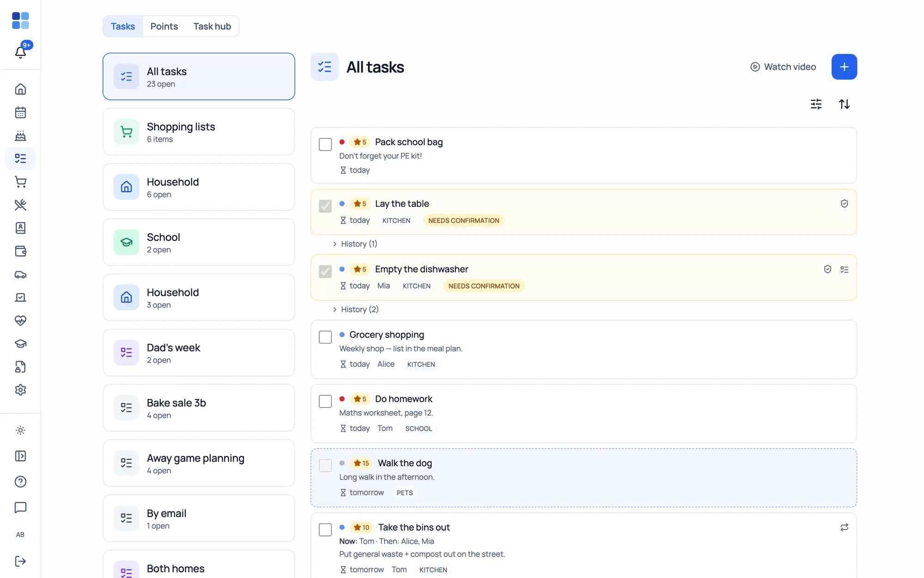924x578 pixels.
Task: Open the birthday cake icon in sidebar
Action: coord(20,135)
